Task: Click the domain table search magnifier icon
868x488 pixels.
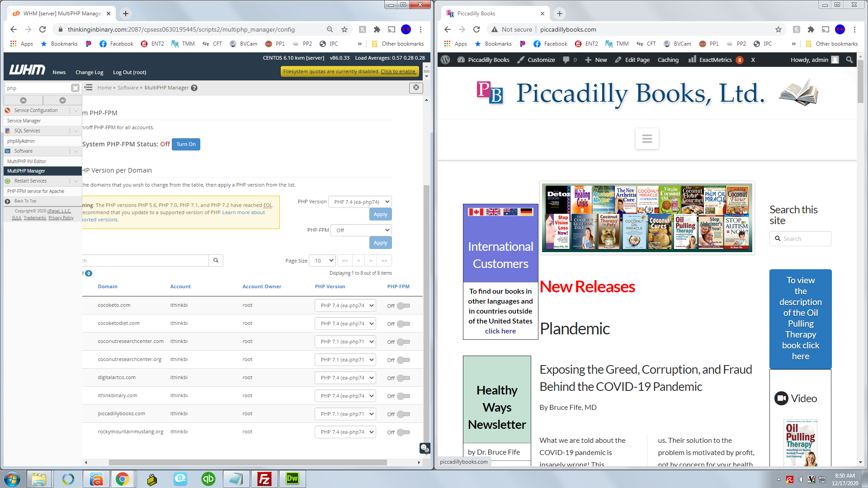Action: 216,260
